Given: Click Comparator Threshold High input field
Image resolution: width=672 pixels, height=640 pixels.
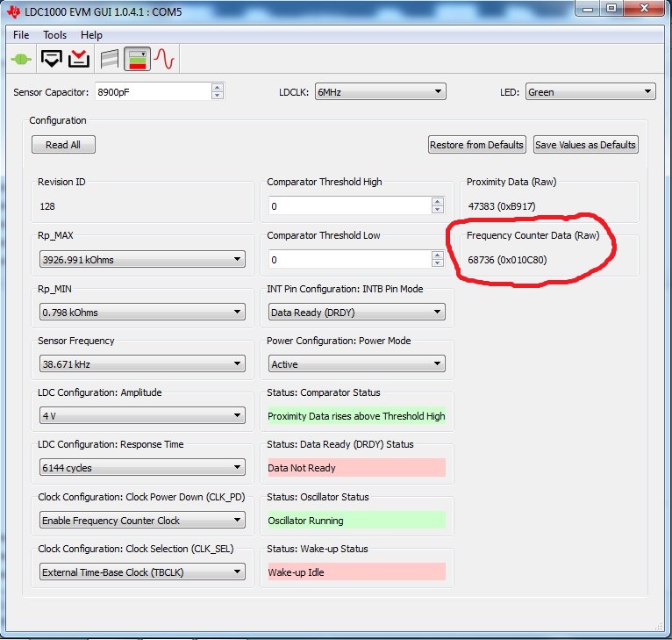Looking at the screenshot, I should click(350, 206).
